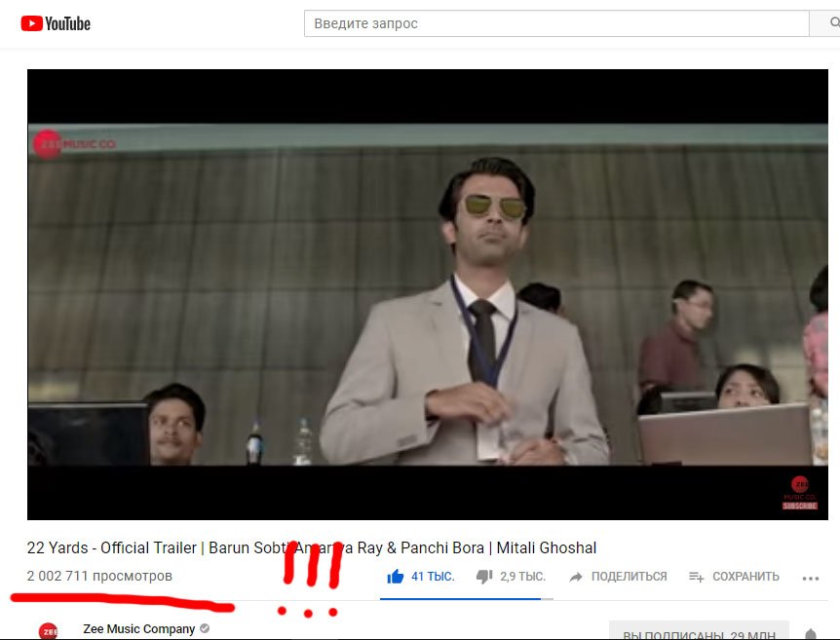This screenshot has height=640, width=840.
Task: Focus the 'Введите запрос' search field
Action: pos(556,23)
